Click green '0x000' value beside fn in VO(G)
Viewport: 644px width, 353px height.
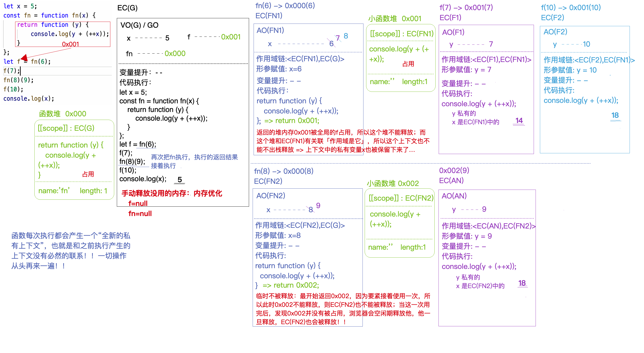click(x=175, y=53)
